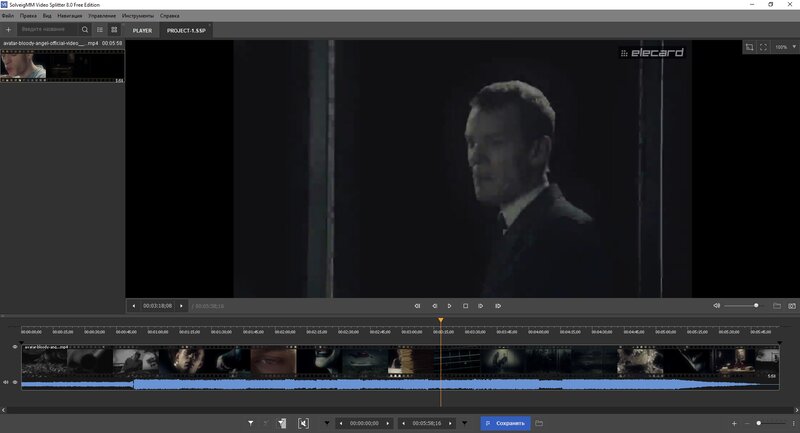Take a snapshot of the current frame
This screenshot has width=800, height=433.
(792, 306)
